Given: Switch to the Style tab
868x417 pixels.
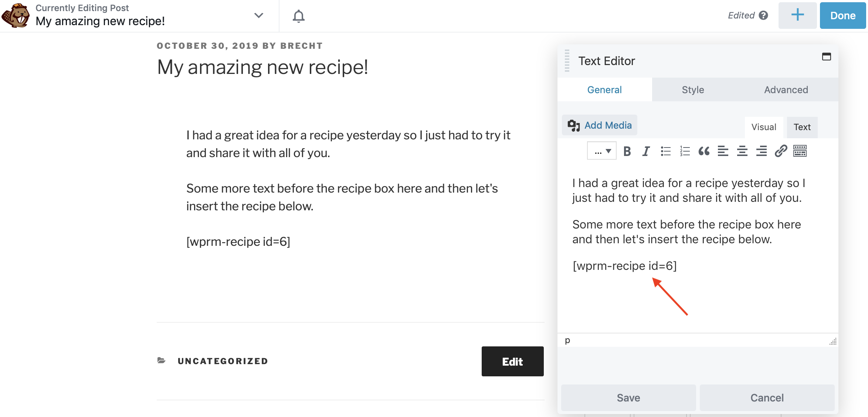Looking at the screenshot, I should [693, 90].
